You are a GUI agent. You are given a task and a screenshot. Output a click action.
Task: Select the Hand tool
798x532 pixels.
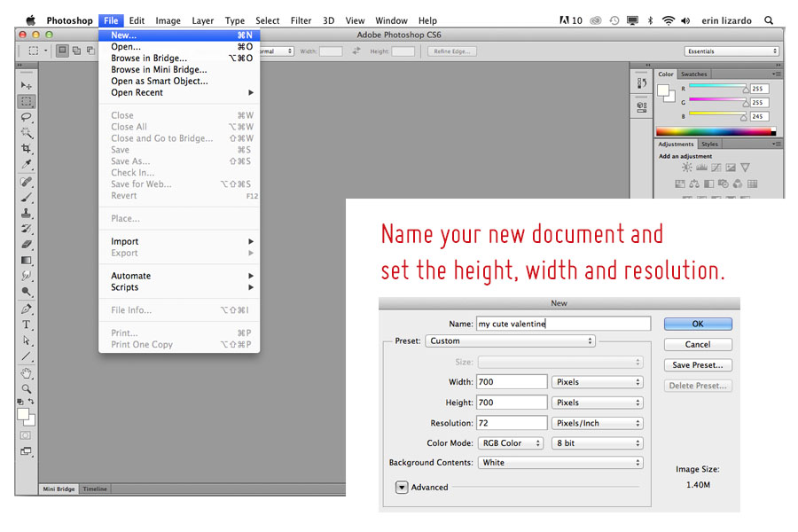pyautogui.click(x=26, y=373)
